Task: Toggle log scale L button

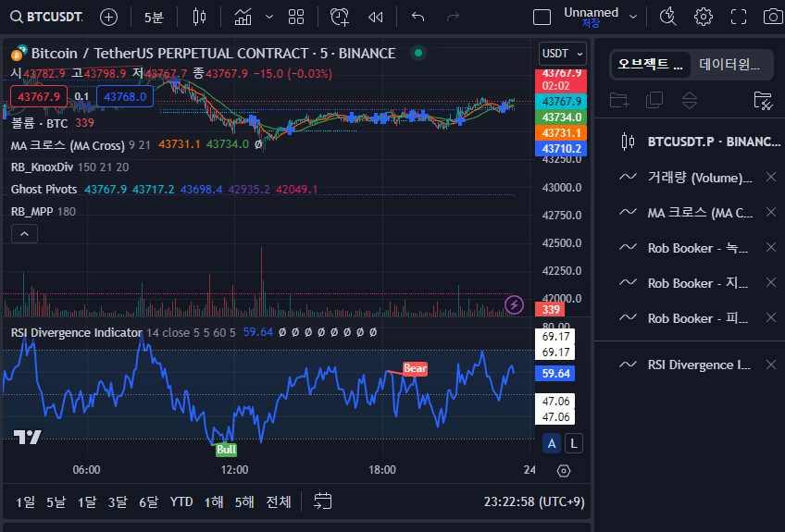Action: click(574, 443)
